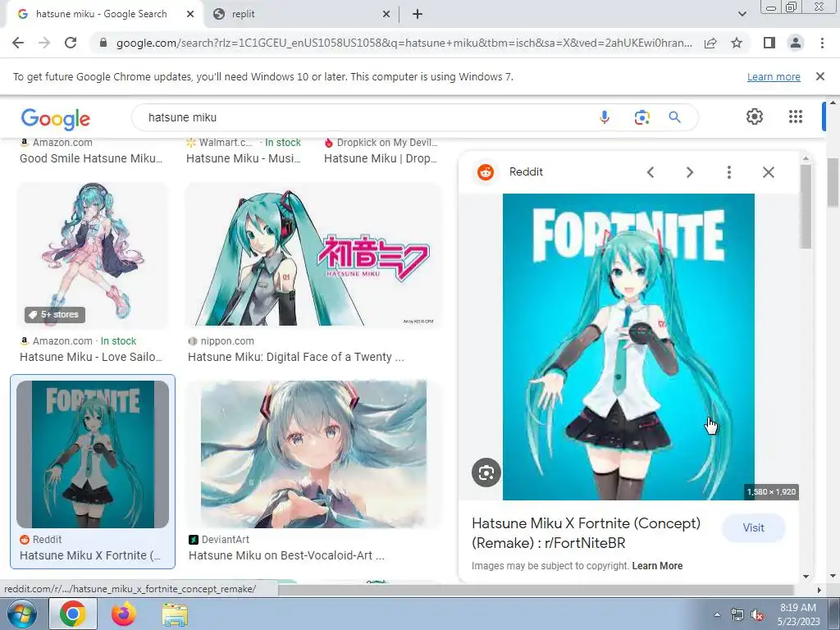Toggle Chrome side panel
The width and height of the screenshot is (840, 630).
(769, 43)
